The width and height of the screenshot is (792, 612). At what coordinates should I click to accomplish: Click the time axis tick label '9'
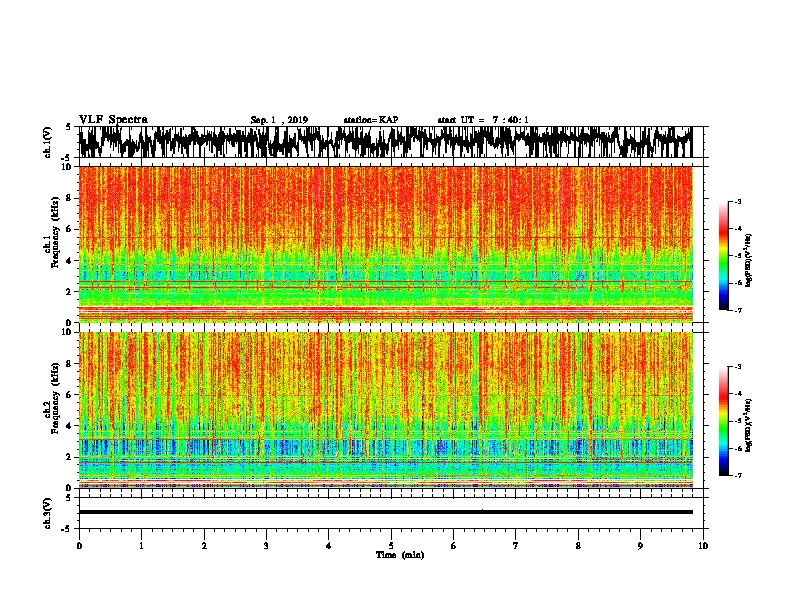click(x=640, y=546)
